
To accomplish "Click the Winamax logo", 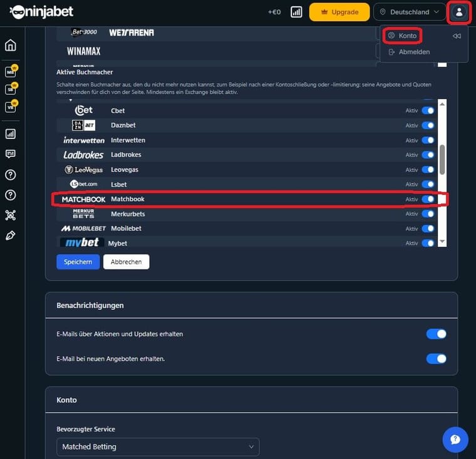I will tap(83, 51).
